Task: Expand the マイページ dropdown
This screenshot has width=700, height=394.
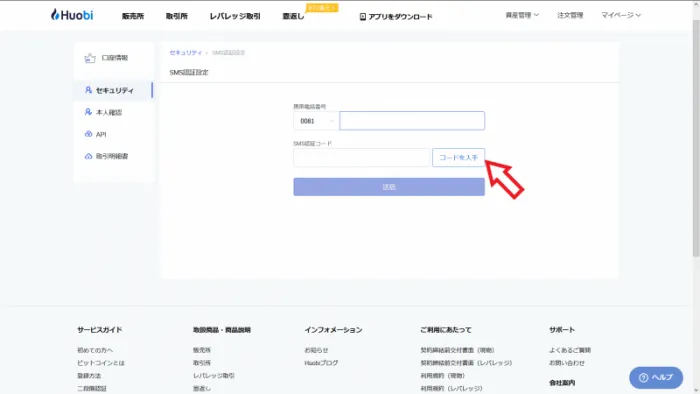Action: (621, 15)
